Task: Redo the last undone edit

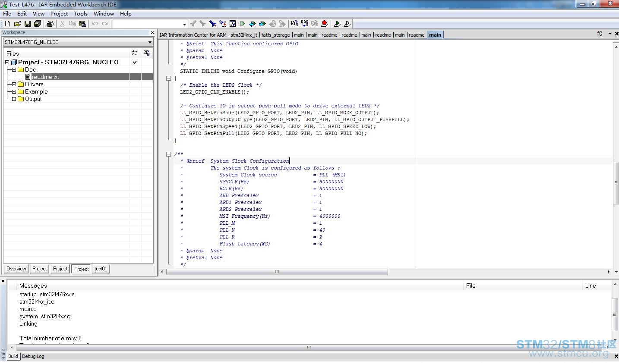Action: point(105,24)
